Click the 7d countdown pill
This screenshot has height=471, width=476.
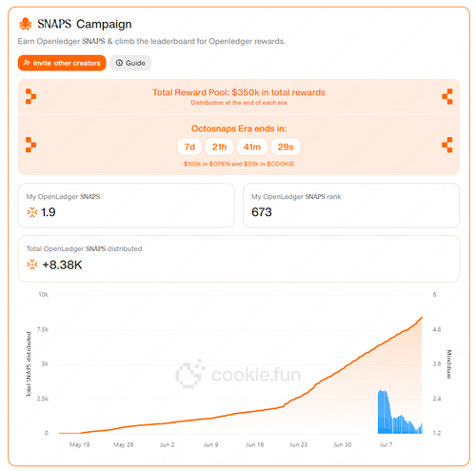click(x=189, y=147)
